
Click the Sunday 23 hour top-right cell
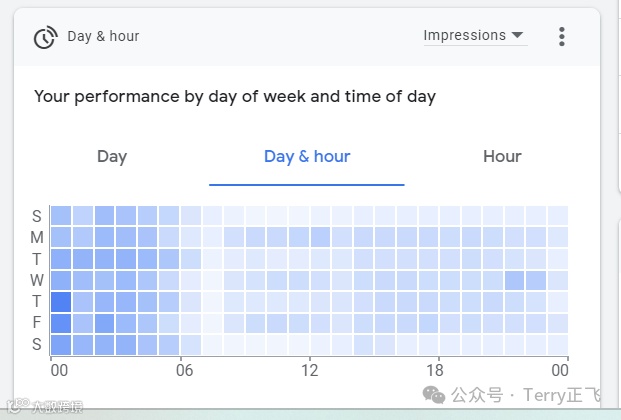pos(558,216)
